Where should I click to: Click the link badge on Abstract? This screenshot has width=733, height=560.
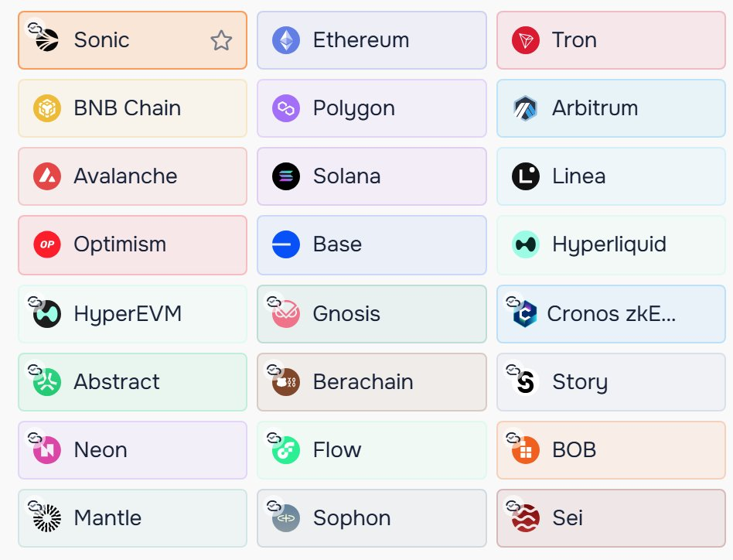point(35,370)
